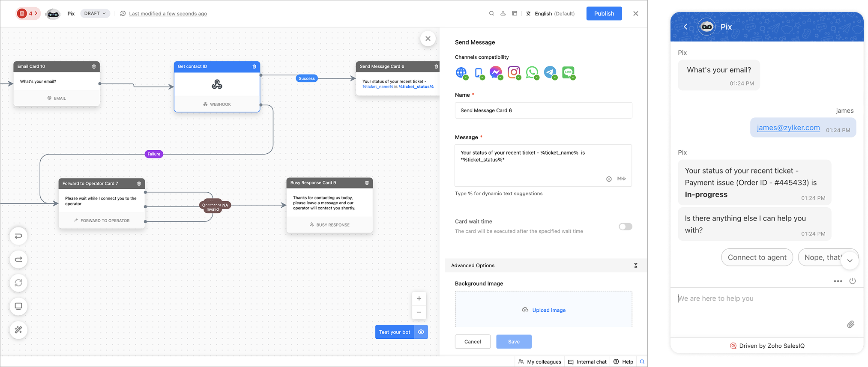This screenshot has width=868, height=367.
Task: Delete the Get contact ID card
Action: (254, 66)
